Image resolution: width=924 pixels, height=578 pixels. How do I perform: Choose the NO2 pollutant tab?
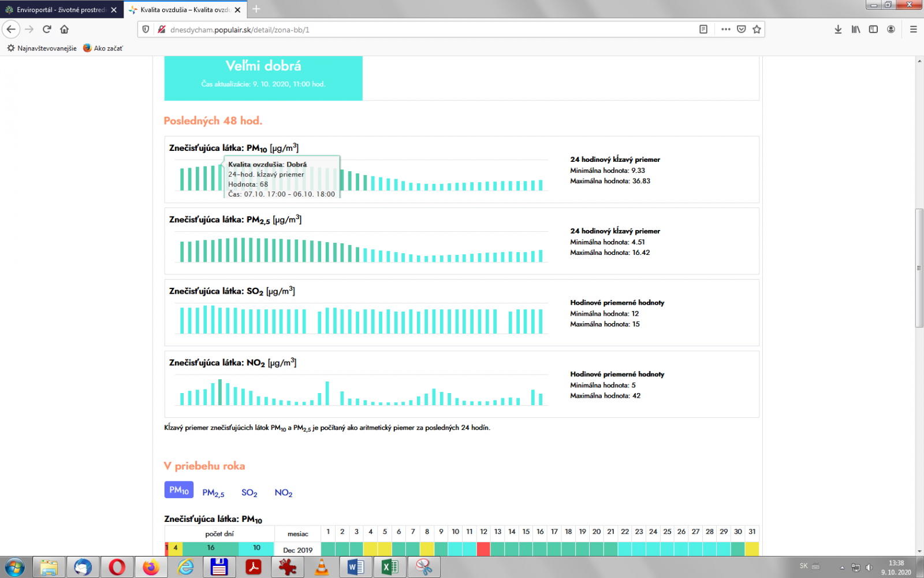tap(284, 492)
